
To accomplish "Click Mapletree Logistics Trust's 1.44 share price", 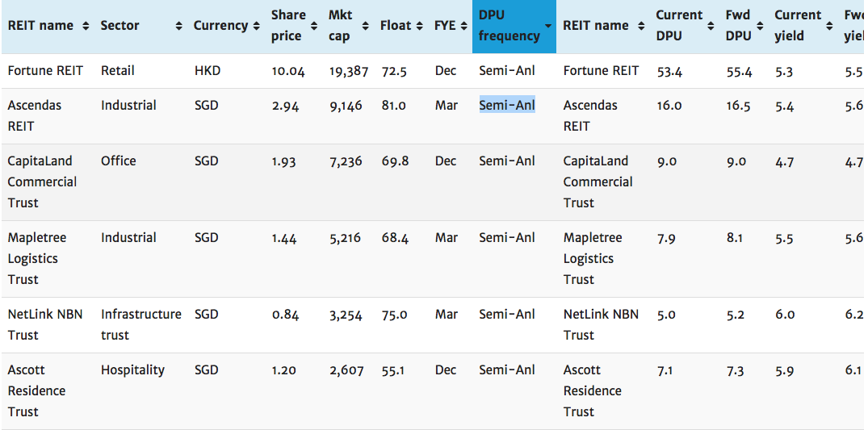I will [x=285, y=238].
